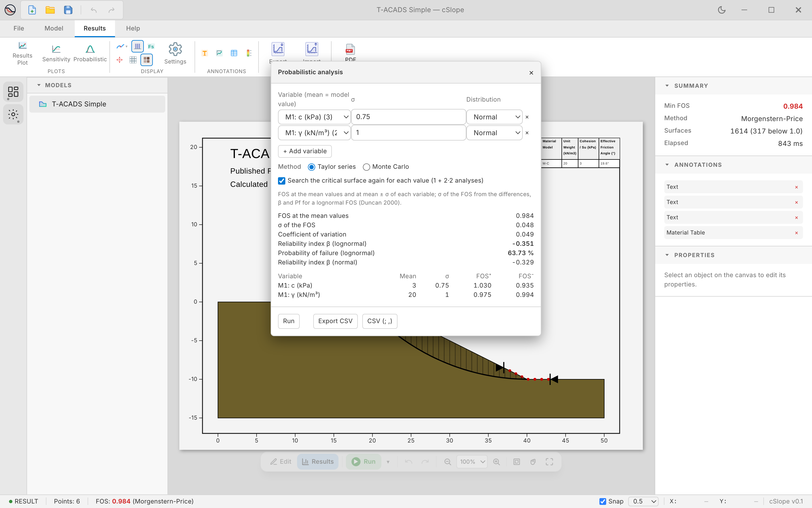Open the M1: c (kPa) variable dropdown
Image resolution: width=812 pixels, height=508 pixels.
tap(314, 117)
